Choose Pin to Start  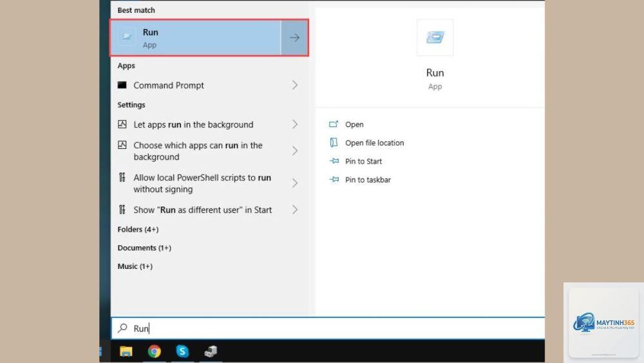(x=363, y=161)
